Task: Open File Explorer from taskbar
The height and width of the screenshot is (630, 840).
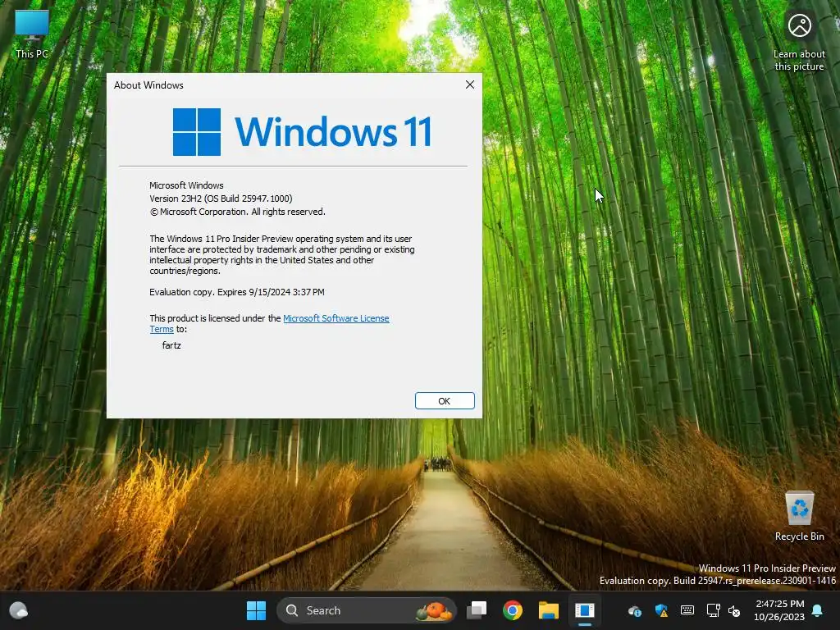Action: 548,610
